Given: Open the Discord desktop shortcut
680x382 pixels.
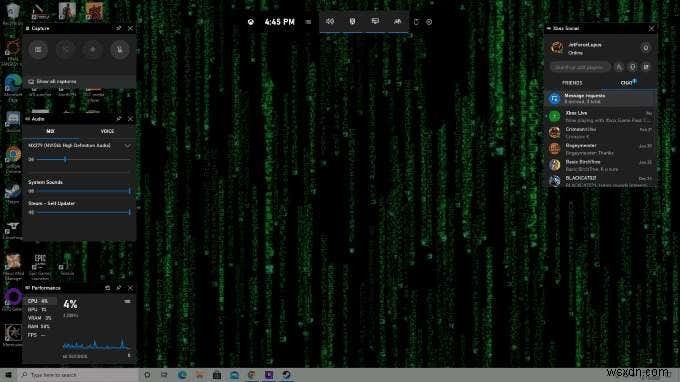Looking at the screenshot, I should tap(13, 122).
